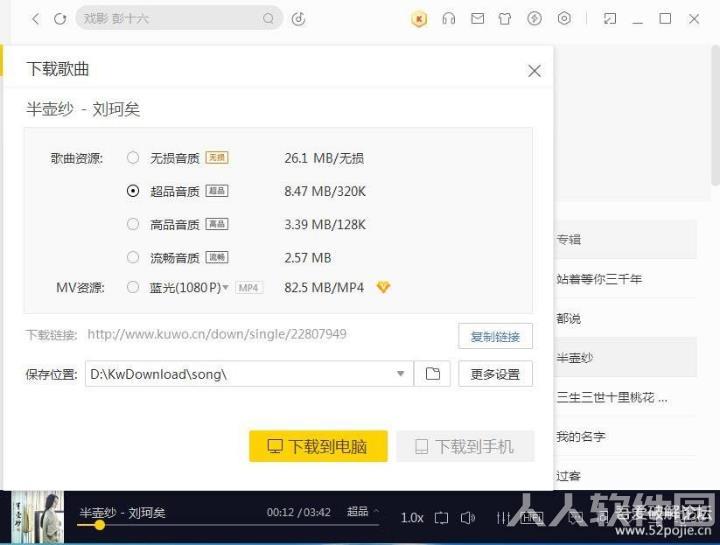Open the 1.0x playback speed selector

pos(412,518)
